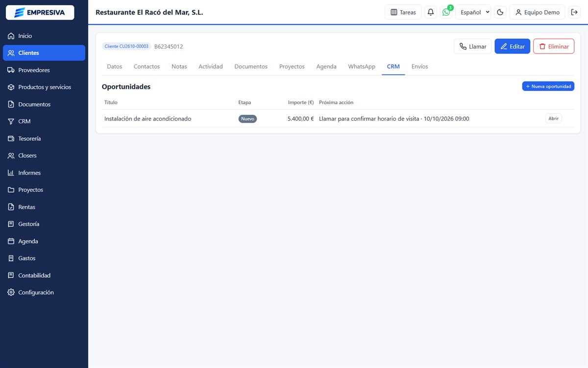Click the Título column header
The height and width of the screenshot is (368, 588).
click(x=111, y=103)
